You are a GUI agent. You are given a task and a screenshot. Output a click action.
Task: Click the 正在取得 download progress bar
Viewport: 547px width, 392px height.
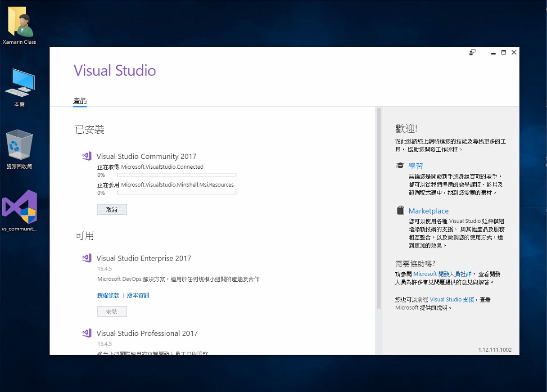[x=176, y=175]
